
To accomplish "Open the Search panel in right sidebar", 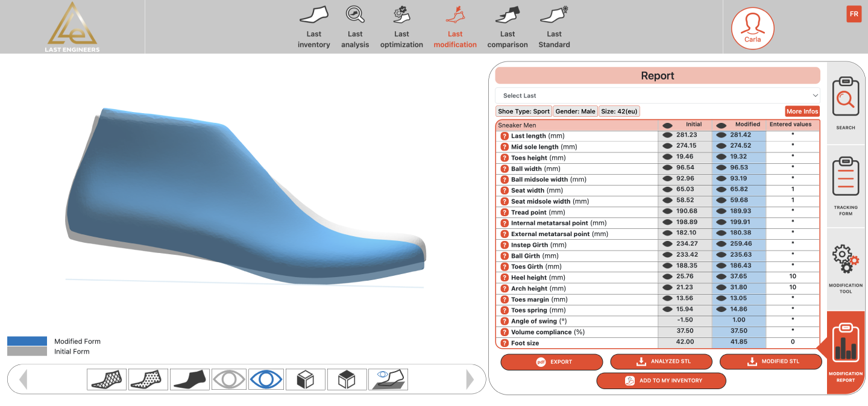I will (845, 103).
